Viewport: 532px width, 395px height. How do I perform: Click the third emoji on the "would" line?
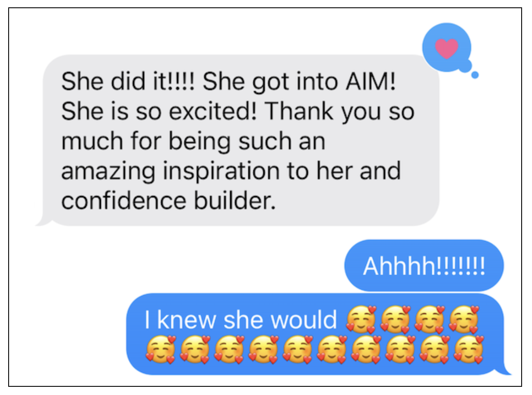pos(430,320)
